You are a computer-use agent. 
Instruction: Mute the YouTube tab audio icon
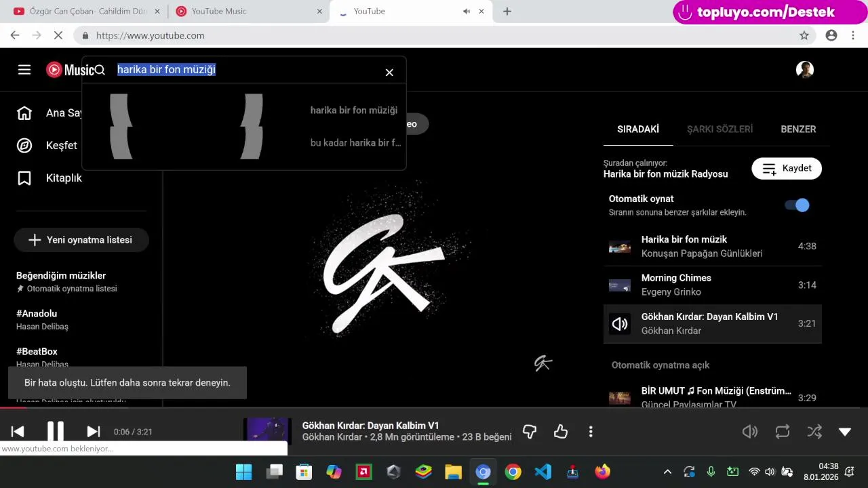pyautogui.click(x=467, y=12)
